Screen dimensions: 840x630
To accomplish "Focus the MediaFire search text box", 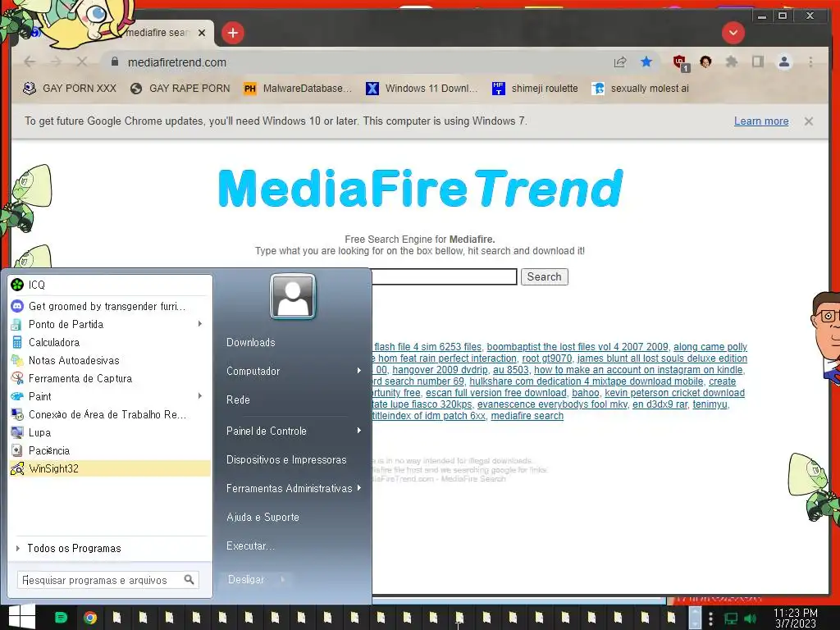I will tap(444, 277).
